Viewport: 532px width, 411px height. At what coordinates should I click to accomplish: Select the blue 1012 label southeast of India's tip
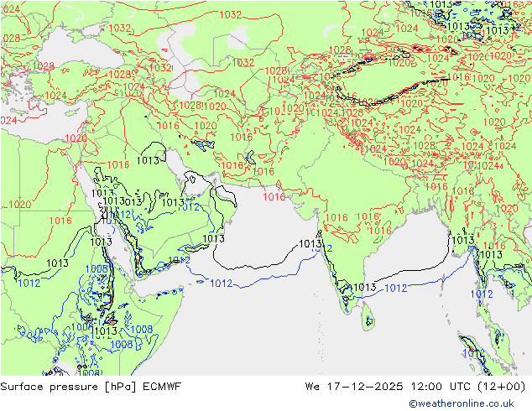point(395,289)
